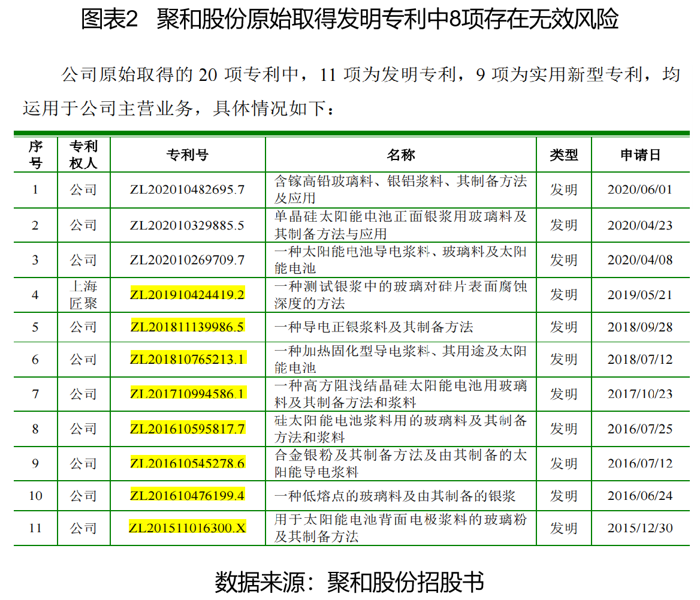700x600 pixels.
Task: Click the 申请日 column header
Action: 639,155
